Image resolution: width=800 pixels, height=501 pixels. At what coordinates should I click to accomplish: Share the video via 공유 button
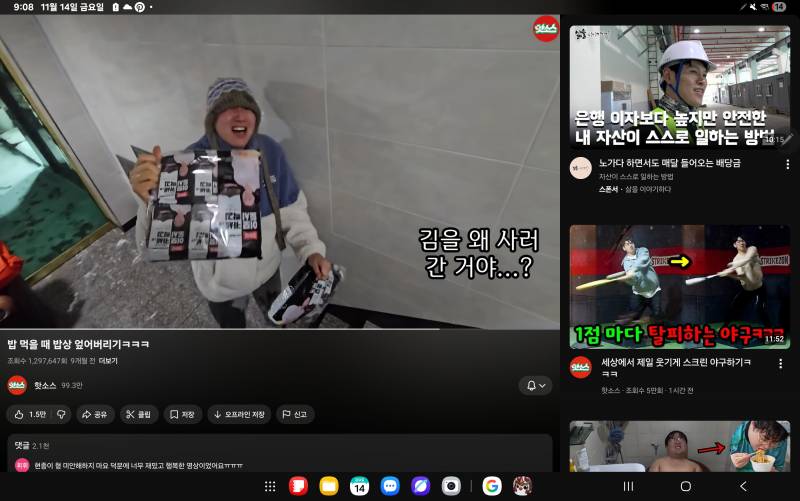point(95,414)
